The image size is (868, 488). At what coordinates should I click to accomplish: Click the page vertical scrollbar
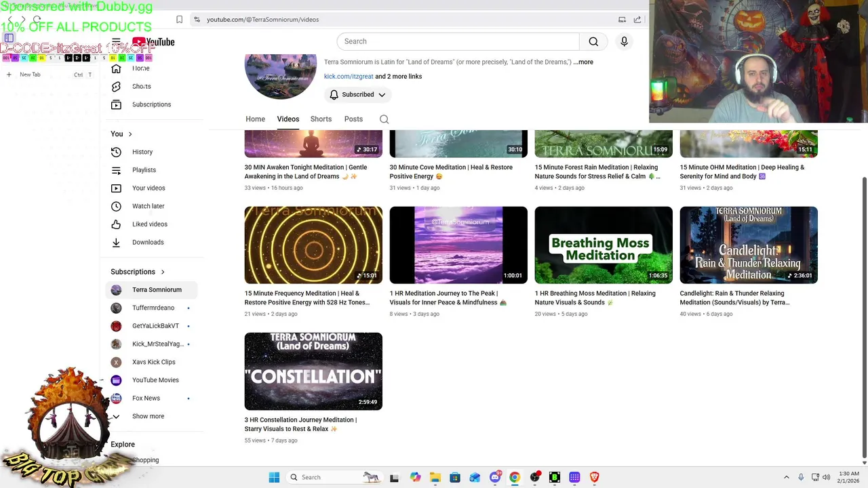pos(863,319)
